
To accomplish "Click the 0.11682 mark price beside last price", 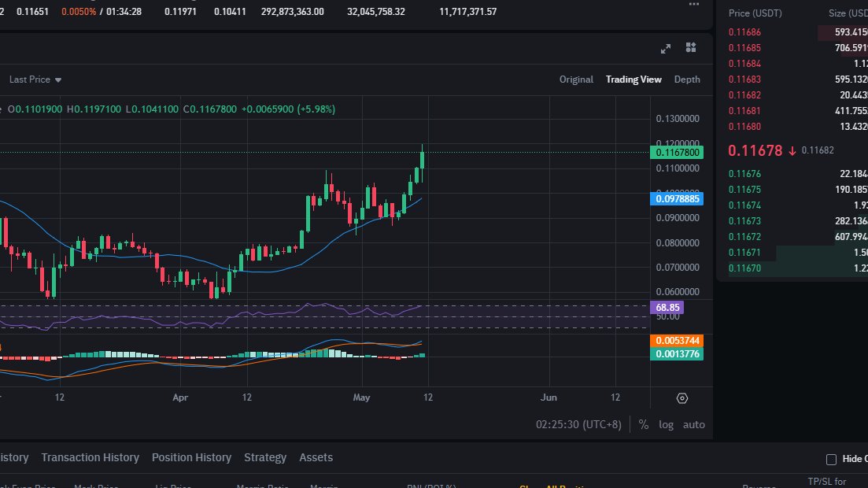I will pos(818,150).
